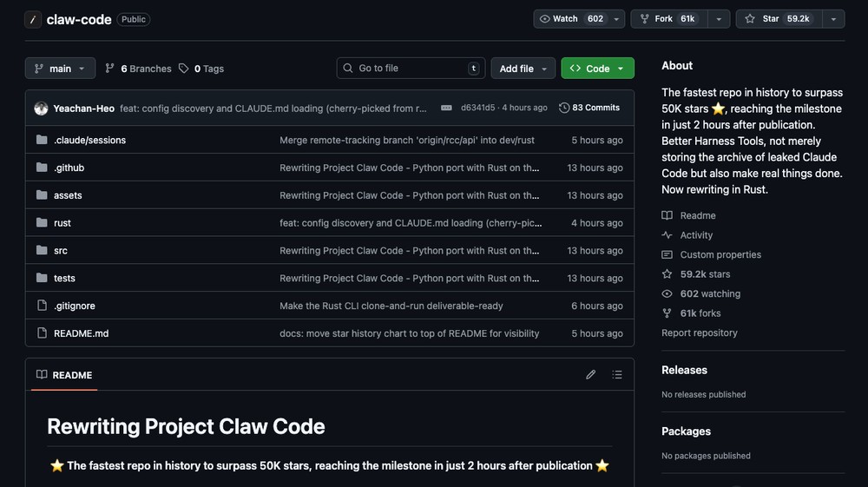Open the rust folder
The height and width of the screenshot is (487, 868).
pos(62,223)
